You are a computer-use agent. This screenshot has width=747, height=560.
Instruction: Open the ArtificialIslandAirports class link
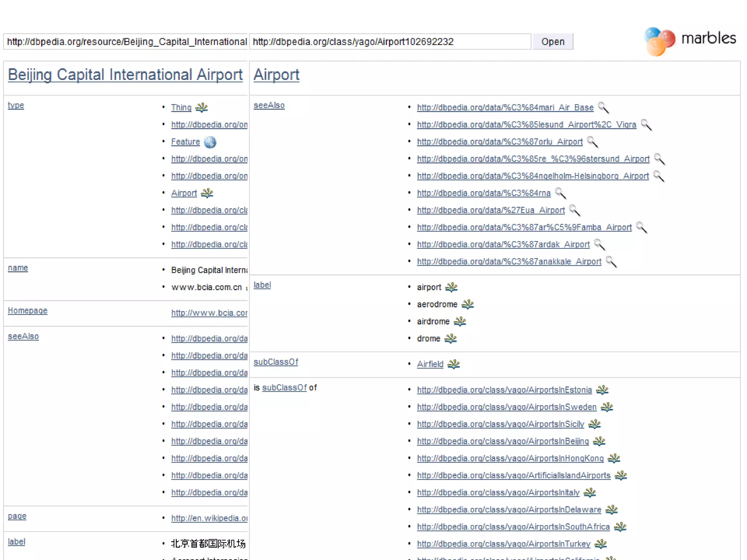click(513, 475)
